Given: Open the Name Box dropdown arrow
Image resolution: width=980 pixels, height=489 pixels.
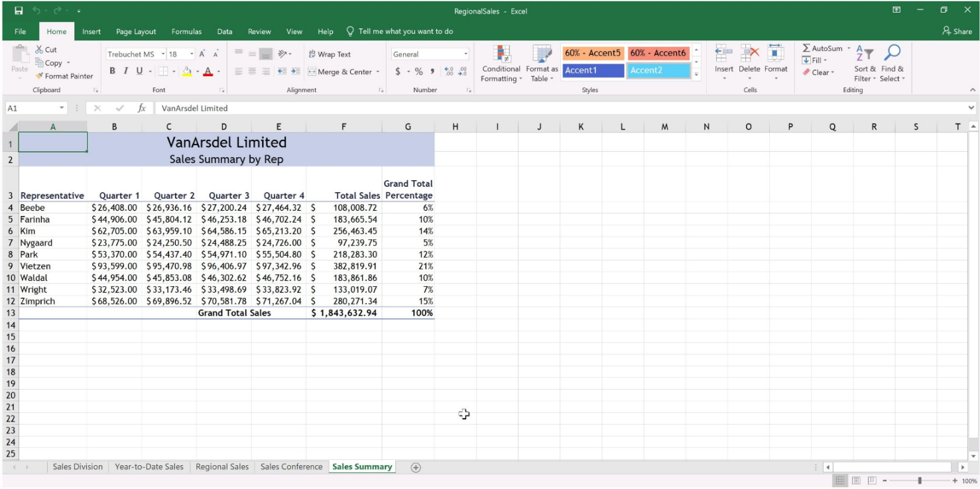Looking at the screenshot, I should [62, 108].
